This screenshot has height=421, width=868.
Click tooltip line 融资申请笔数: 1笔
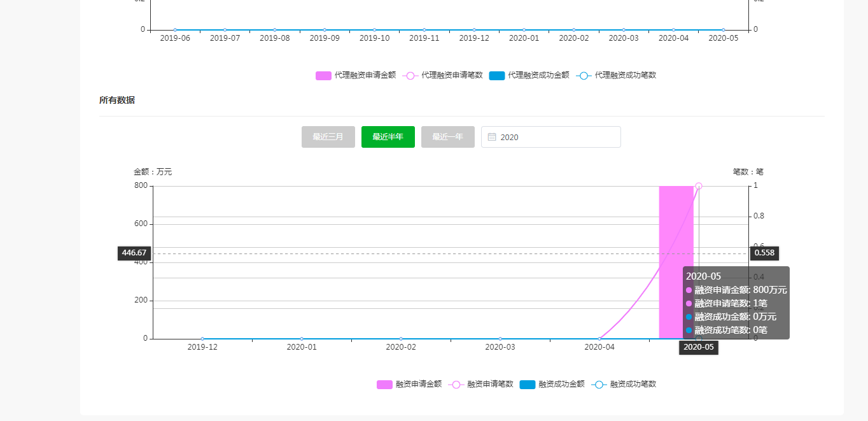coord(727,303)
